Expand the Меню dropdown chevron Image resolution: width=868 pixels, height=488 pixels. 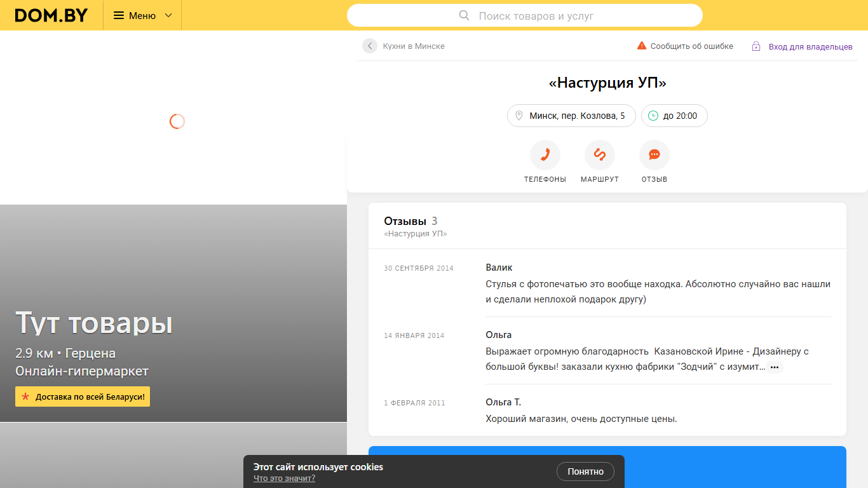(168, 15)
